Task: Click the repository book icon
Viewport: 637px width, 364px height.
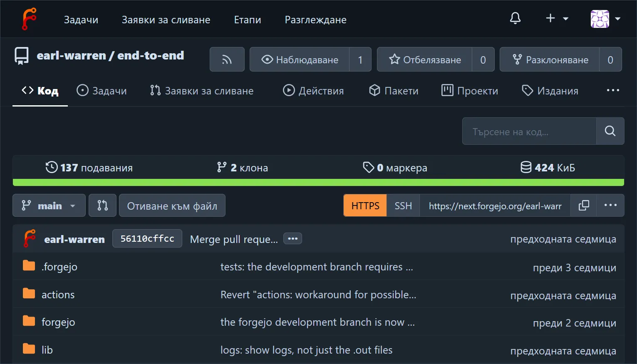Action: click(21, 55)
